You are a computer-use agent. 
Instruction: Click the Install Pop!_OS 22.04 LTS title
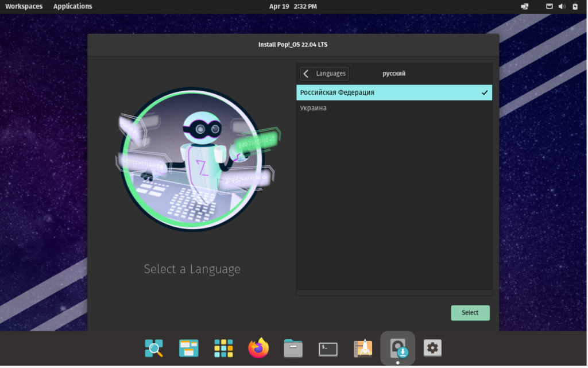click(293, 45)
